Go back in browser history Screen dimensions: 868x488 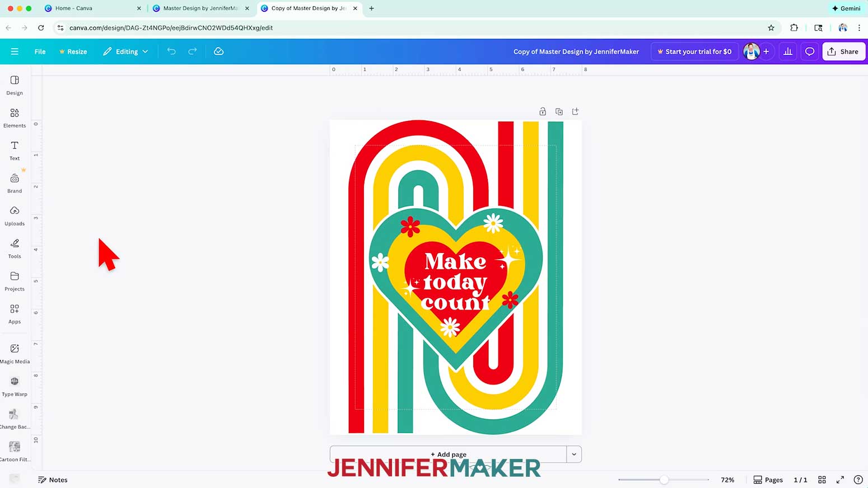(8, 27)
